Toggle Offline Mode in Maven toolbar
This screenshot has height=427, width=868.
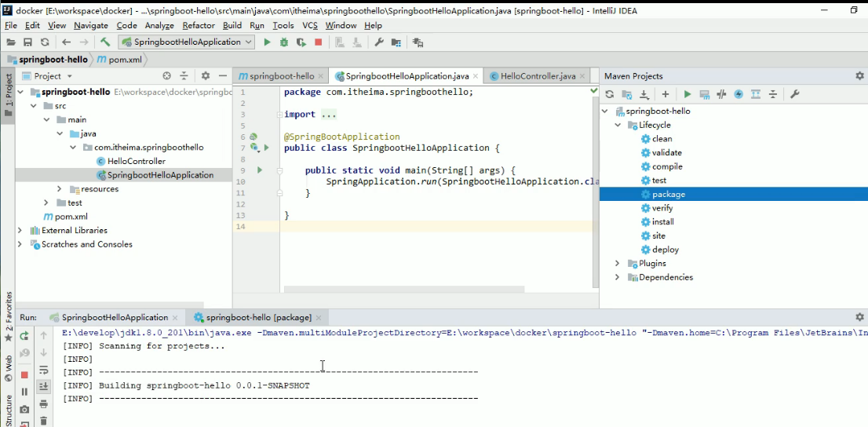coord(721,94)
